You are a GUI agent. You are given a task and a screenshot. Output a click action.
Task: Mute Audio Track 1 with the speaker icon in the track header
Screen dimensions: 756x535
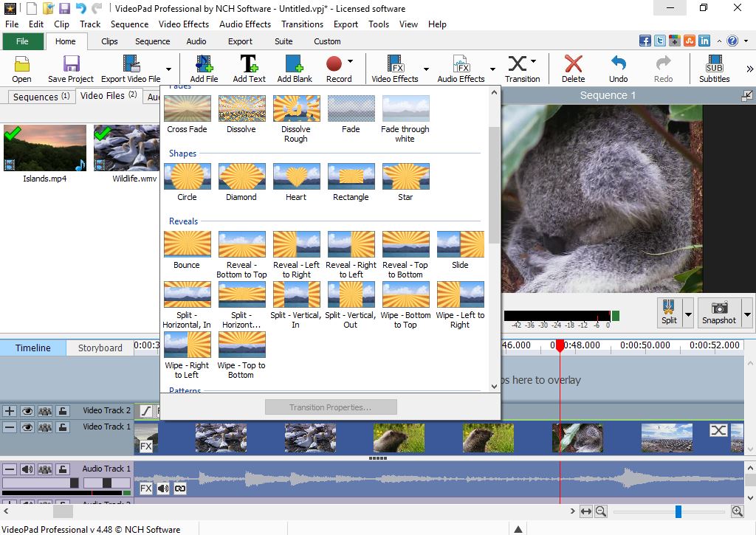tap(27, 469)
